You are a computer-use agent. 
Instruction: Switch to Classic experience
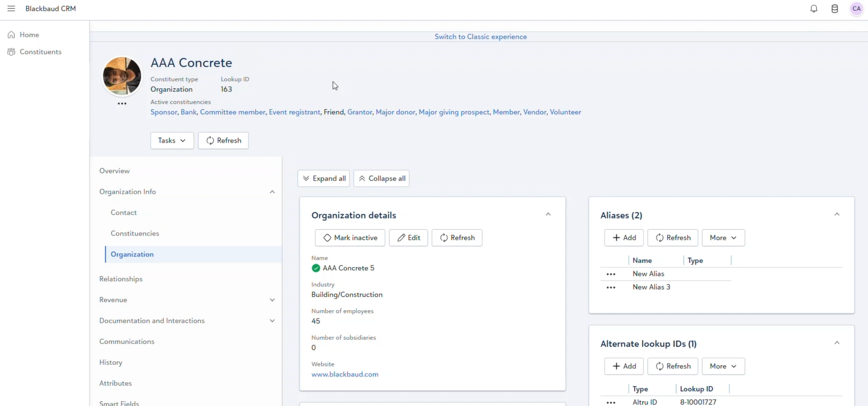pos(480,36)
